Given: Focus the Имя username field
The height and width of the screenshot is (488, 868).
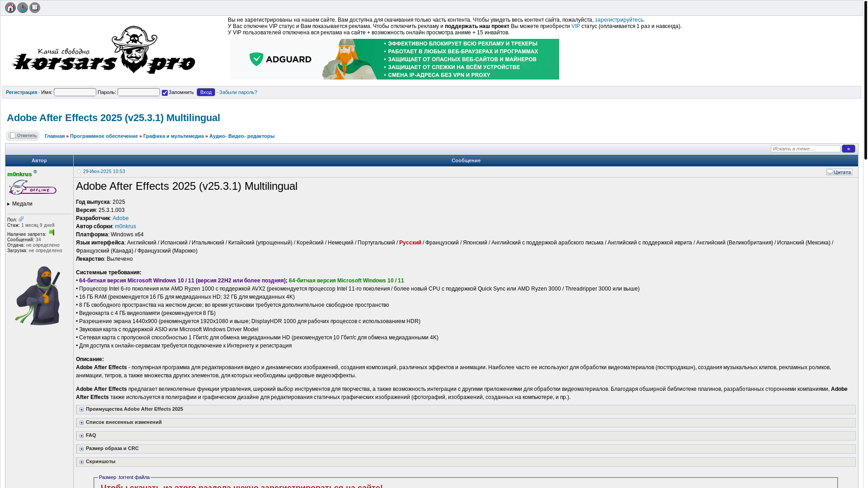Looking at the screenshot, I should click(75, 92).
